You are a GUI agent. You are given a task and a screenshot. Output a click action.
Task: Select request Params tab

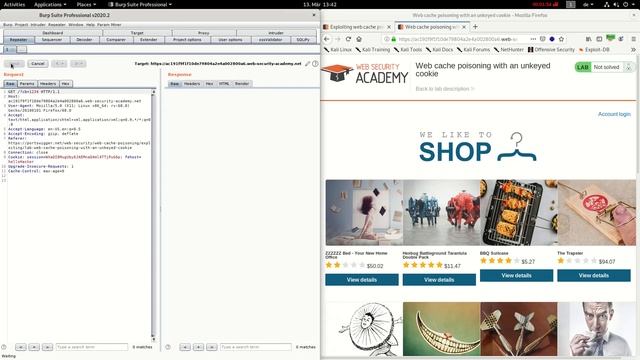pos(27,84)
